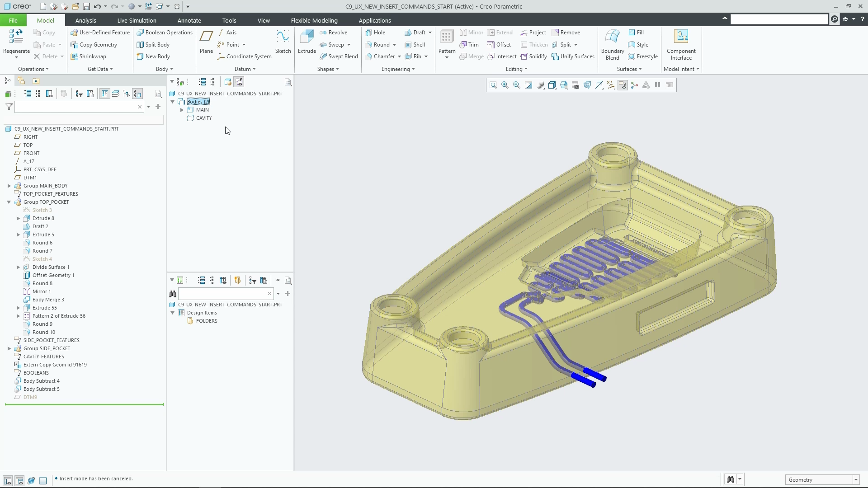Select Offset Geometry 1 feature

[53, 275]
